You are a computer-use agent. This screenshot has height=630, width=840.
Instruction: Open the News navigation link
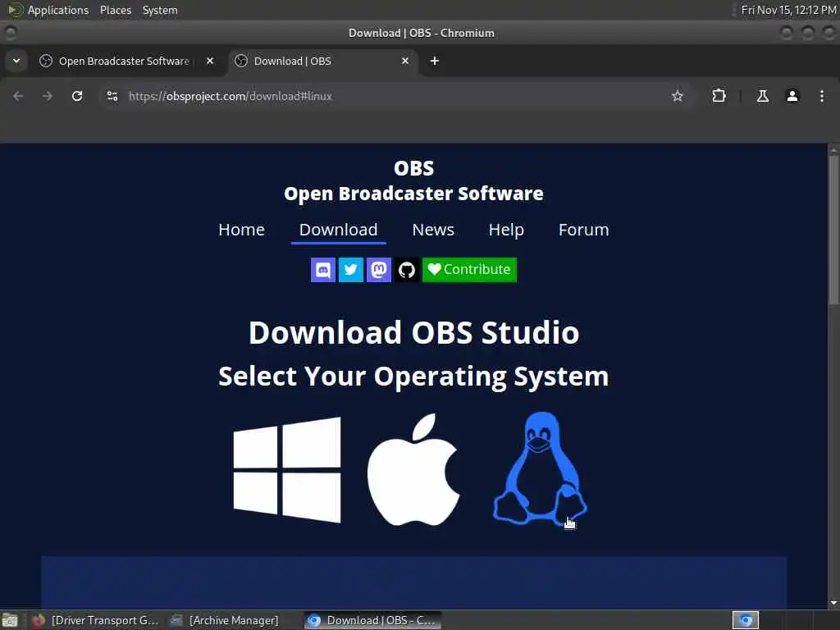433,230
